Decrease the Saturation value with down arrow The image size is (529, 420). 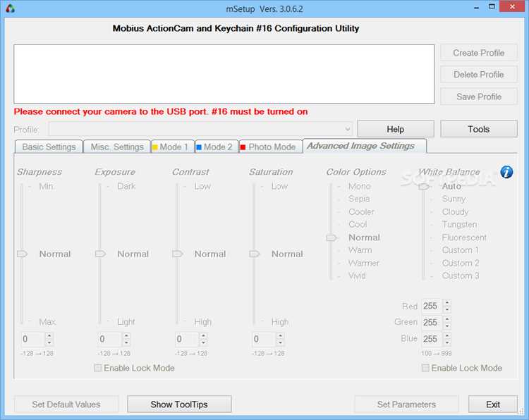tap(280, 342)
